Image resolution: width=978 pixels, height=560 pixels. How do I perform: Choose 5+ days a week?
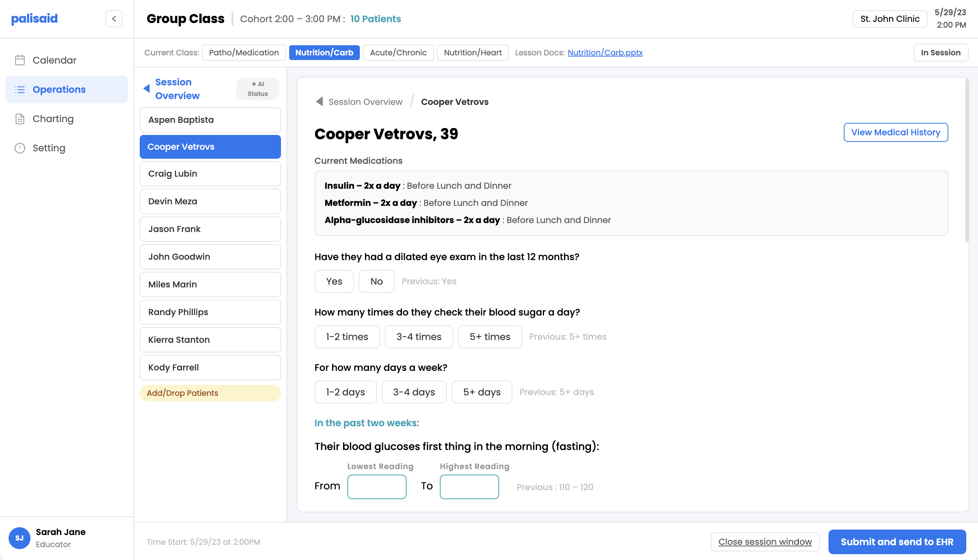pyautogui.click(x=482, y=392)
